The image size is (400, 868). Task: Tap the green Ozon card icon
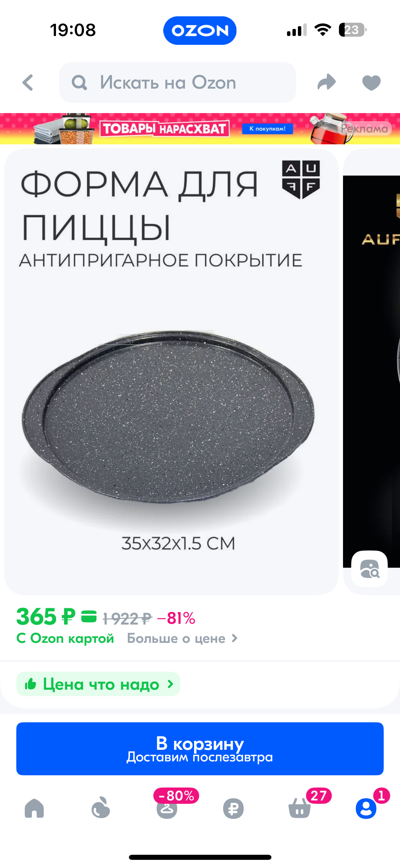(x=89, y=617)
